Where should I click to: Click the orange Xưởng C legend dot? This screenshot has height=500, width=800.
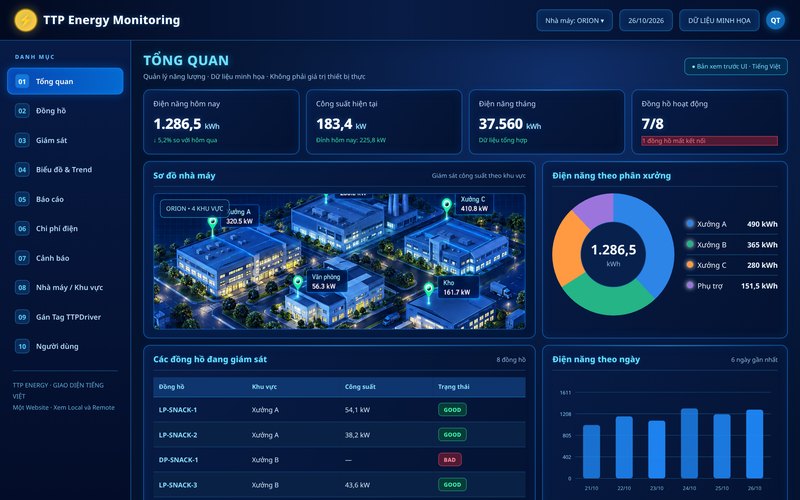pos(690,265)
